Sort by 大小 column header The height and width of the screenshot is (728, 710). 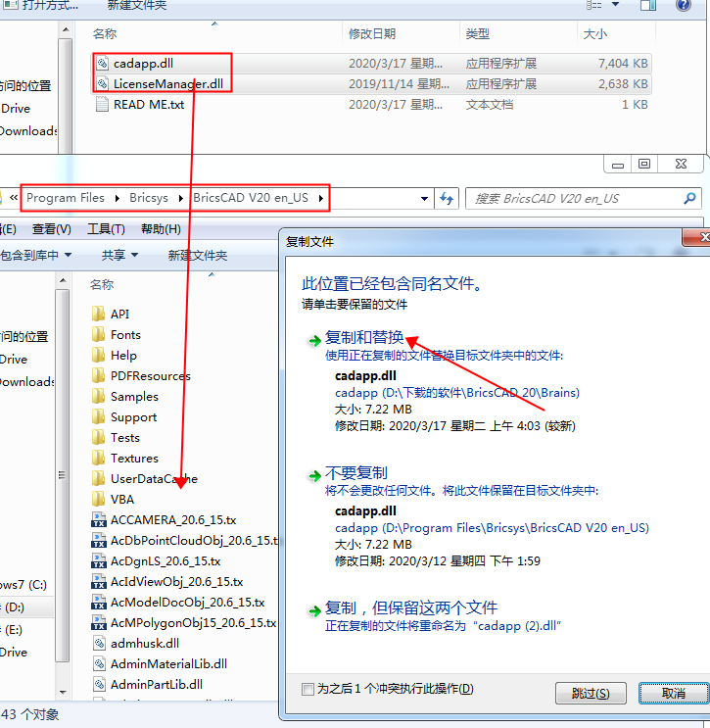[594, 33]
